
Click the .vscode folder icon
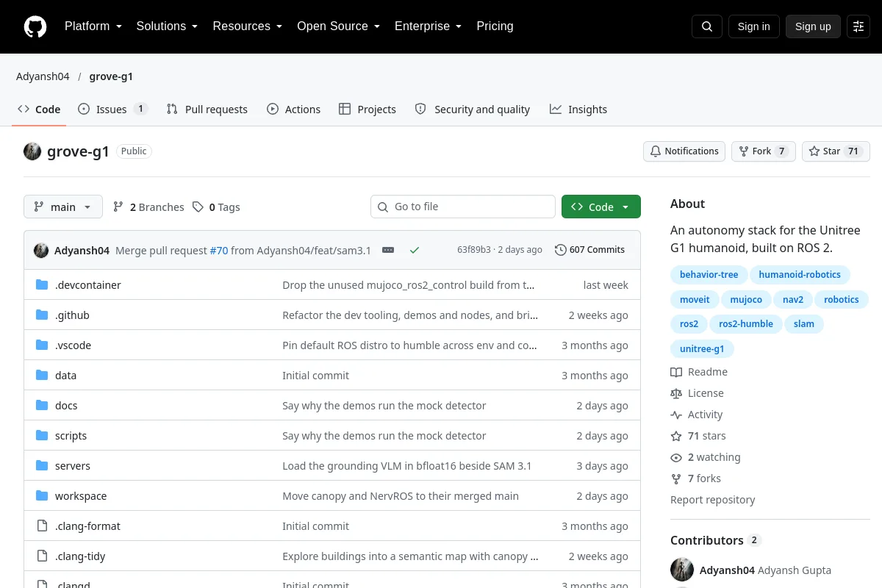point(42,345)
